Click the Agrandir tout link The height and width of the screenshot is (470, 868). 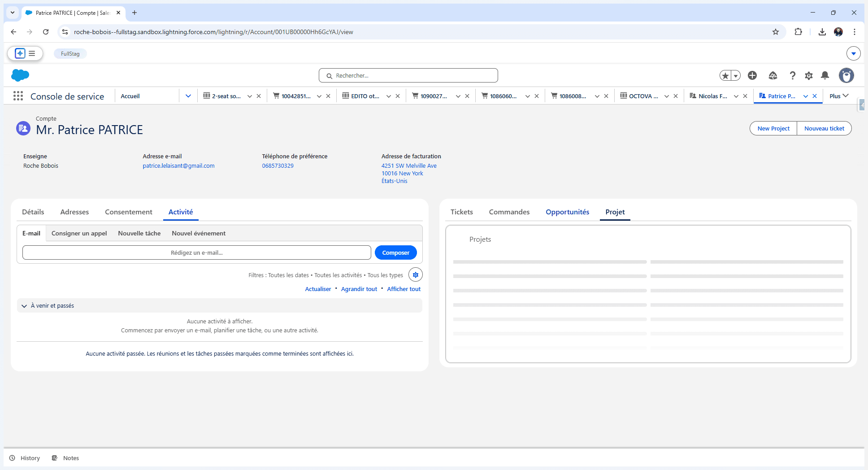point(359,289)
